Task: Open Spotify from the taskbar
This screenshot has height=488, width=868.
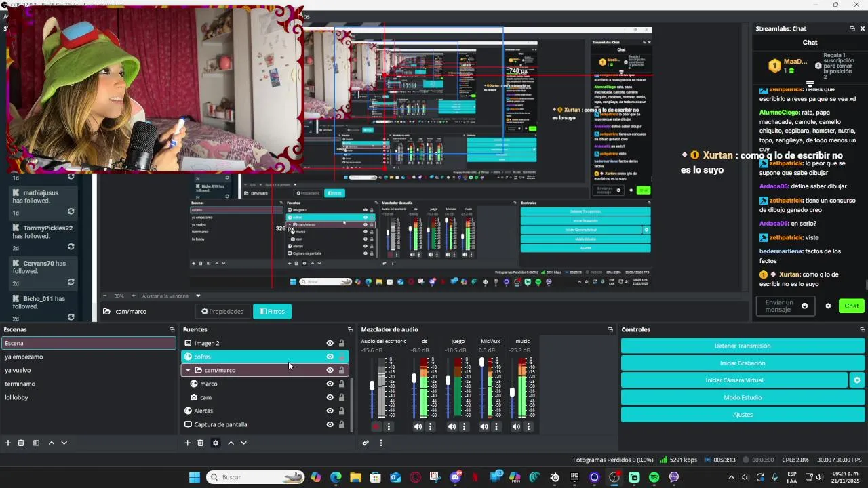Action: 654,477
